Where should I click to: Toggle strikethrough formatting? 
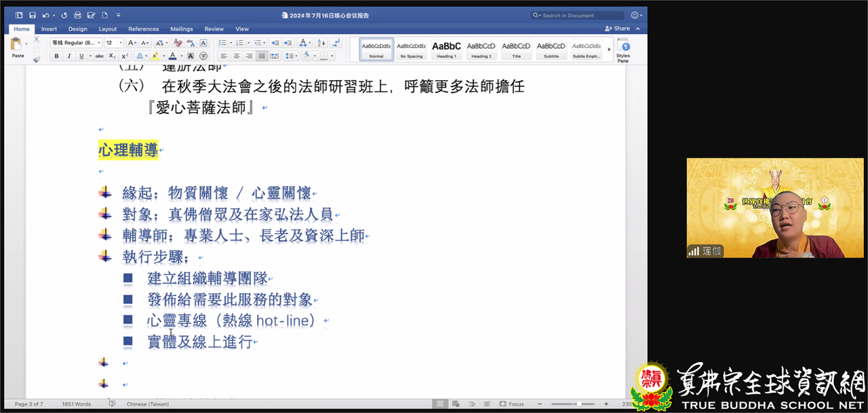pyautogui.click(x=100, y=56)
